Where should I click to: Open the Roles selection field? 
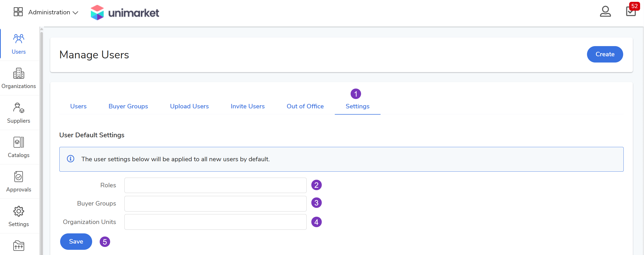tap(215, 185)
